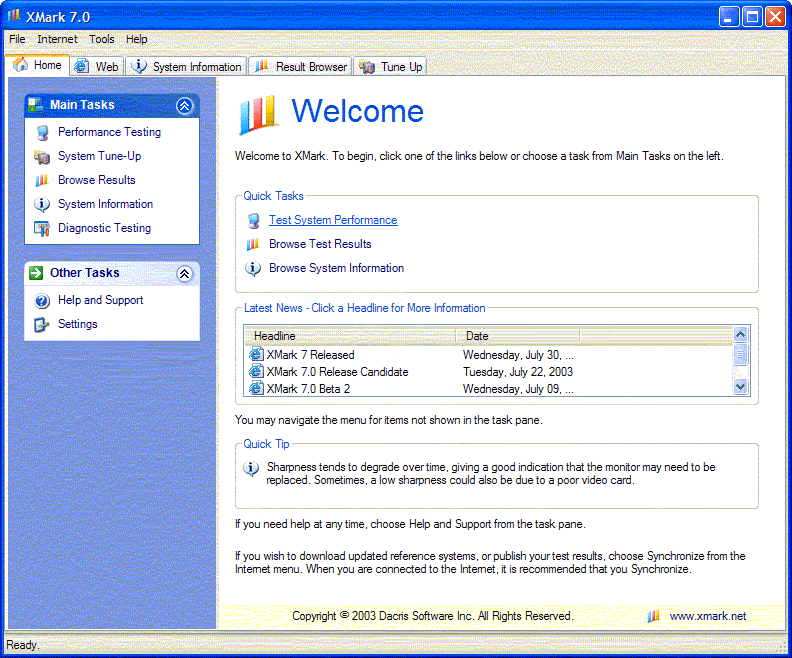Maximize the XMark 7.0 window
792x658 pixels.
tap(752, 17)
